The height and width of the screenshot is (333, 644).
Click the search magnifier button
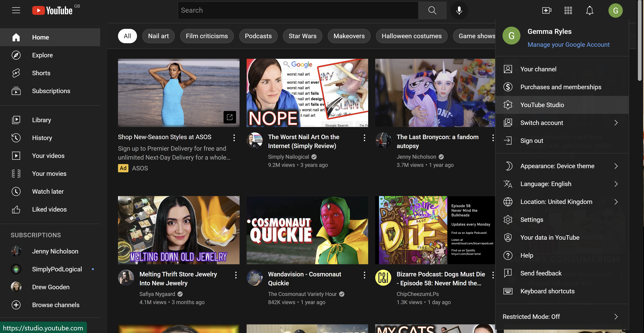click(x=432, y=10)
